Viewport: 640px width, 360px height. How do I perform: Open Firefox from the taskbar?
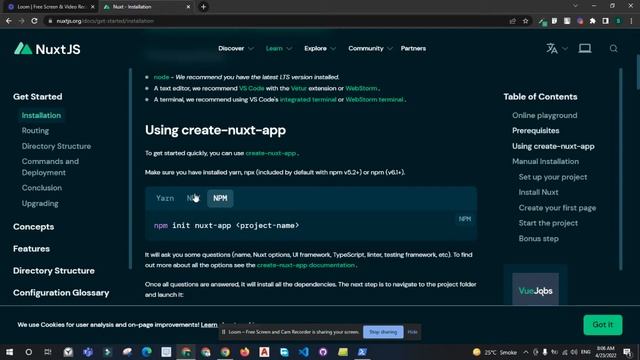click(244, 352)
